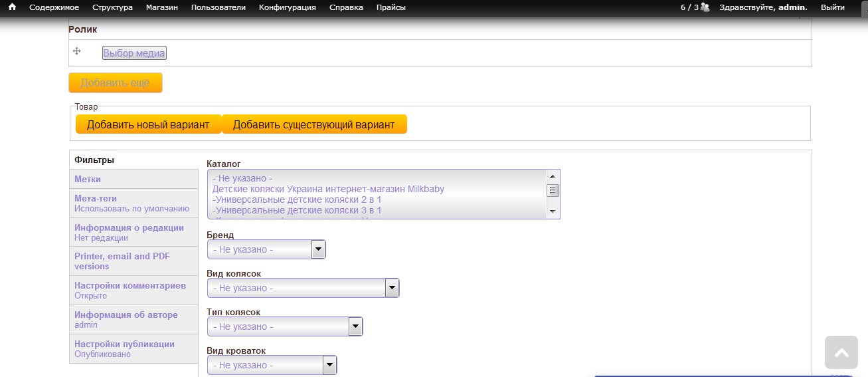Viewport: 868px width, 377px height.
Task: Open the Справка menu
Action: pyautogui.click(x=346, y=7)
